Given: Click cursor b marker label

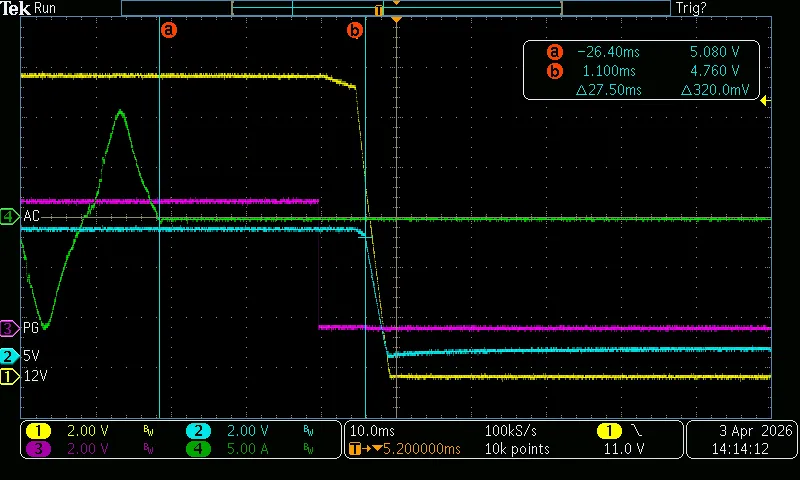Looking at the screenshot, I should click(x=355, y=30).
